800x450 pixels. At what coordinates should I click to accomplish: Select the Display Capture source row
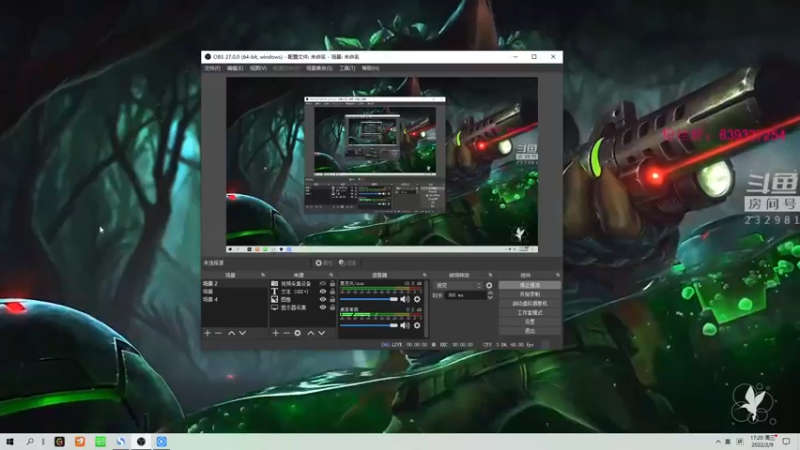point(303,308)
